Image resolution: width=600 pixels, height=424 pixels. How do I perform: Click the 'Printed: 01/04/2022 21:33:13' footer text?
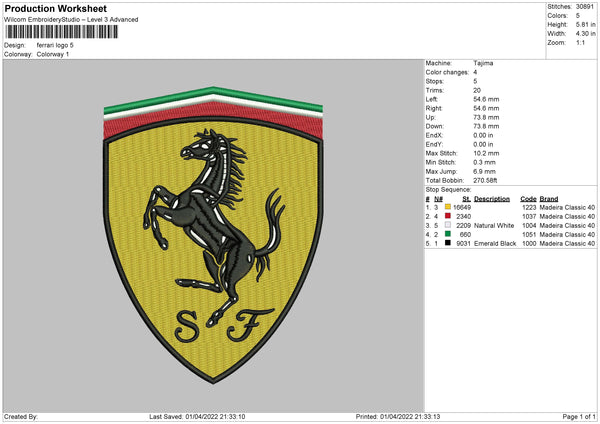coord(398,417)
